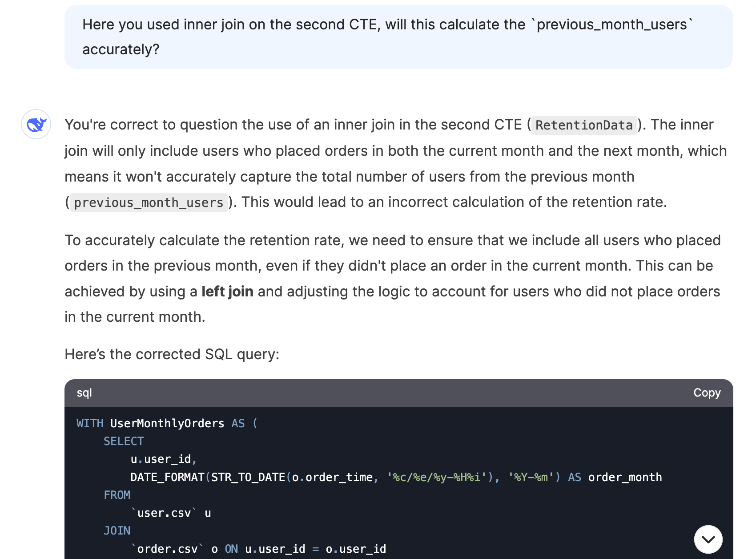Click the u.user_id line in the code
The width and height of the screenshot is (756, 559).
click(163, 459)
